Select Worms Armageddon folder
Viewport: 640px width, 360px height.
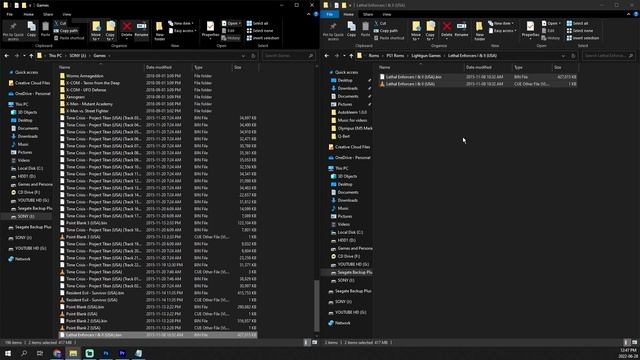tap(84, 76)
